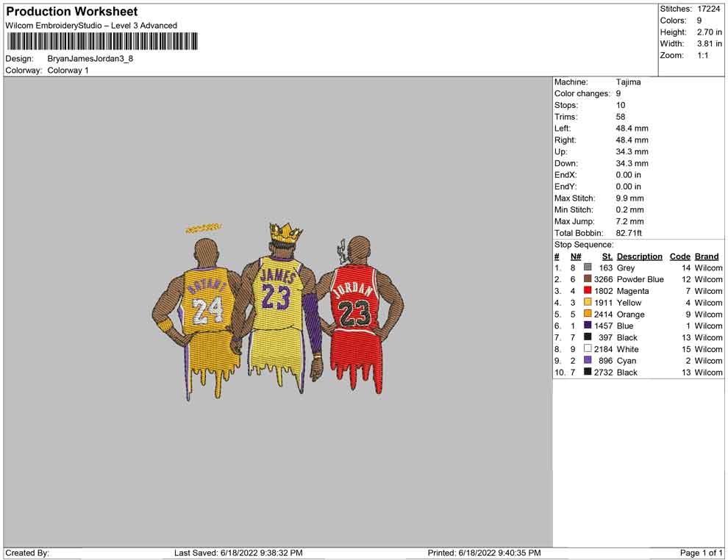Click the Down value 34.3 mm
The height and width of the screenshot is (560, 728).
(632, 163)
